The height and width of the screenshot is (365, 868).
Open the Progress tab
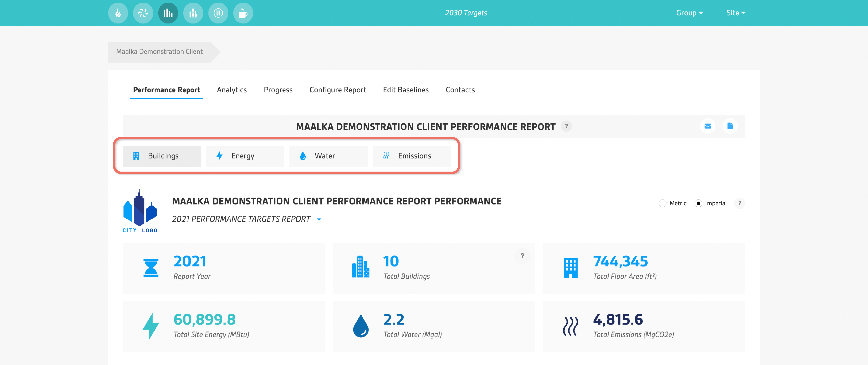[x=278, y=90]
